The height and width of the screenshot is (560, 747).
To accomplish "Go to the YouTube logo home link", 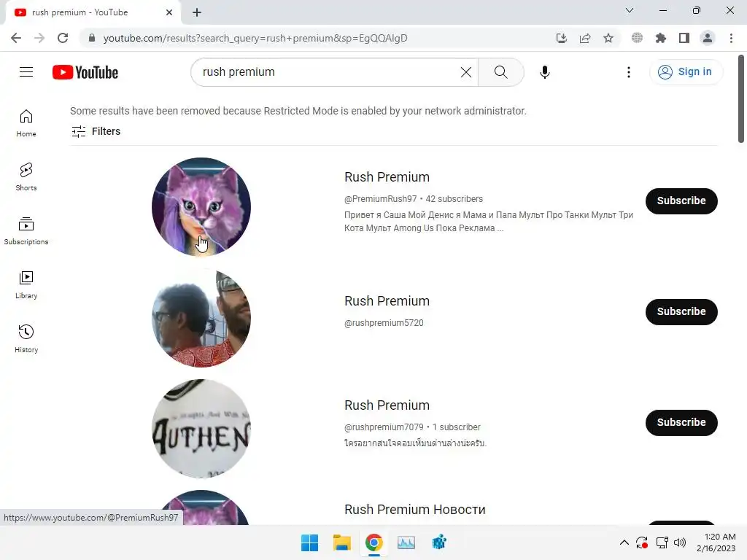I will [85, 72].
